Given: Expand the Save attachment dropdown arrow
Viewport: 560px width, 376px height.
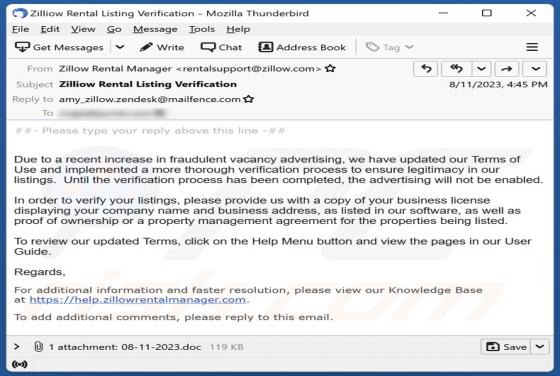Looking at the screenshot, I should [x=540, y=347].
